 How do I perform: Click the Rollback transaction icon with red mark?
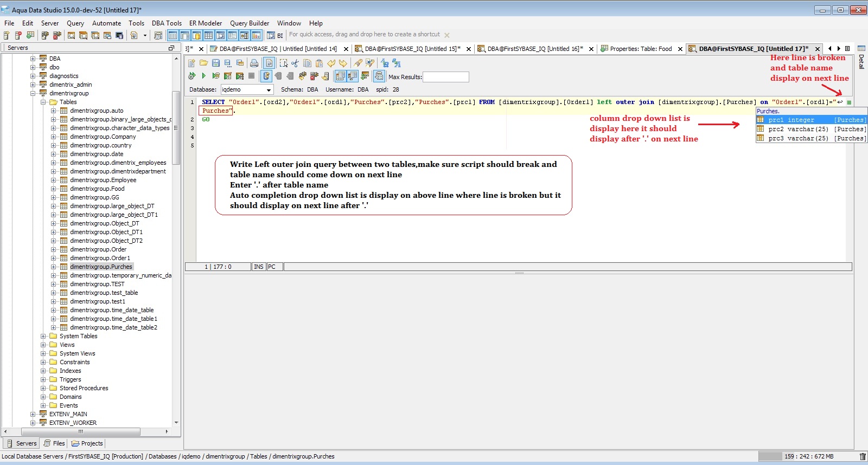coord(314,76)
